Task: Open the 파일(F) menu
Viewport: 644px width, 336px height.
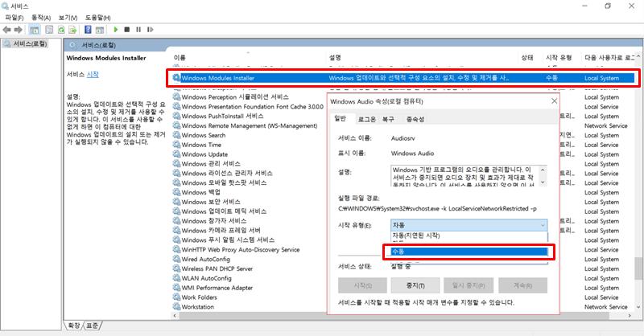Action: click(x=14, y=18)
